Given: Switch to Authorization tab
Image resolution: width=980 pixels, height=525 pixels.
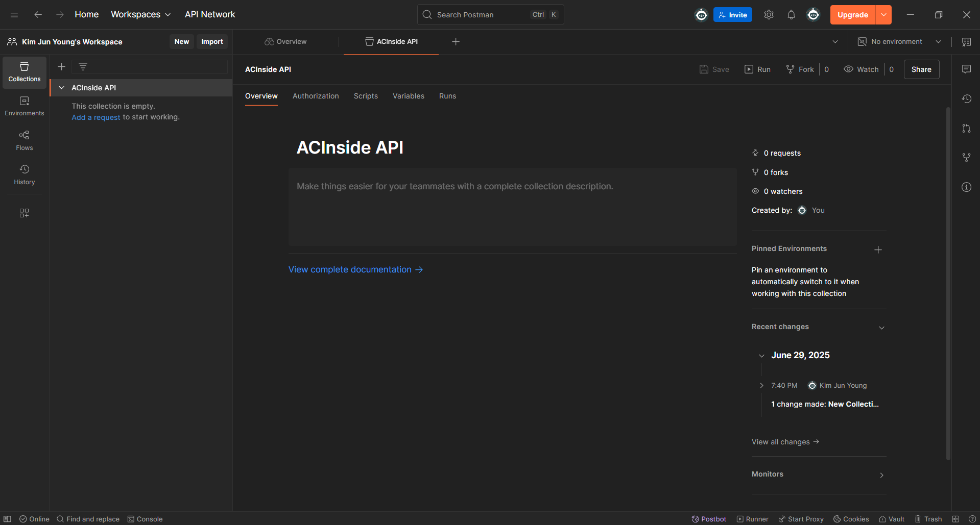Looking at the screenshot, I should point(316,96).
